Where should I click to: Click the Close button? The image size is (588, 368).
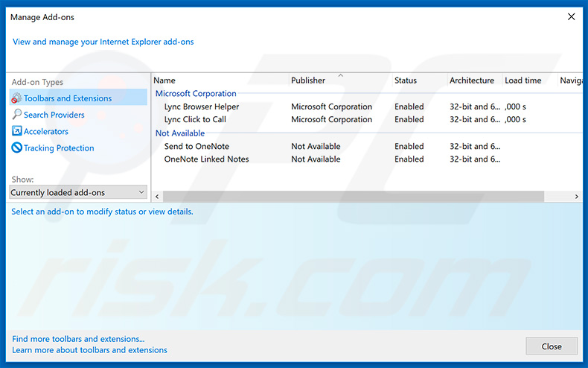[x=552, y=346]
